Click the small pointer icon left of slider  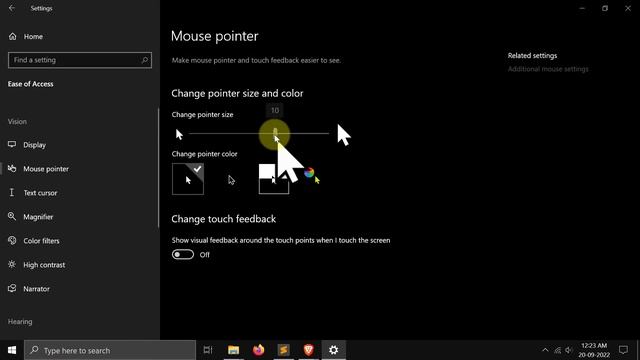pyautogui.click(x=179, y=134)
